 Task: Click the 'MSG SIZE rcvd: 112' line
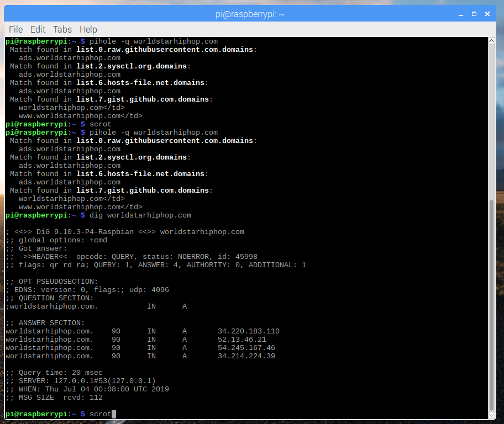[54, 397]
